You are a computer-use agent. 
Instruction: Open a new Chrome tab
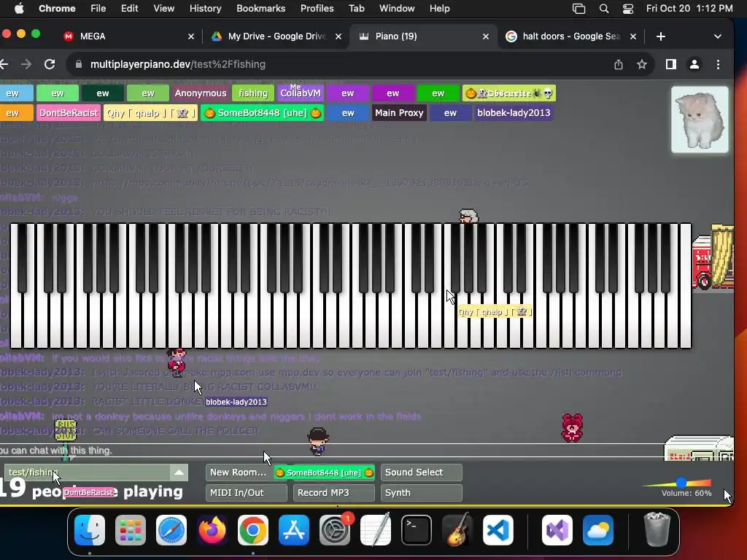(x=660, y=36)
